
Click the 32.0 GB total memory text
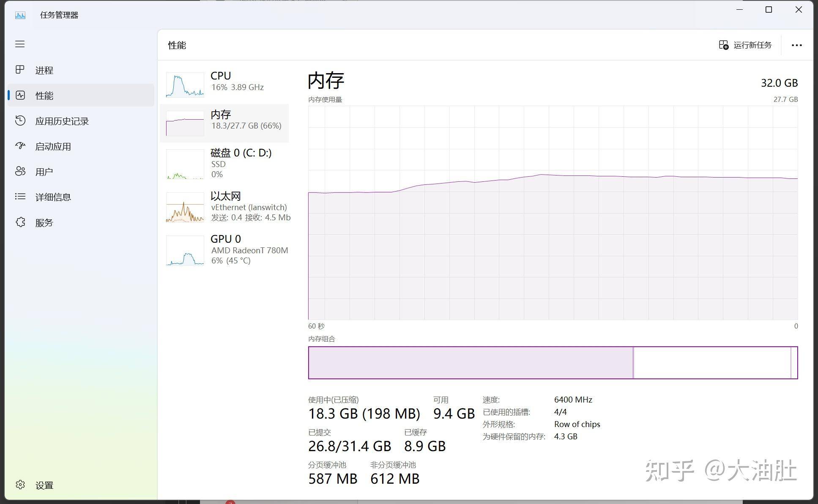coord(779,83)
